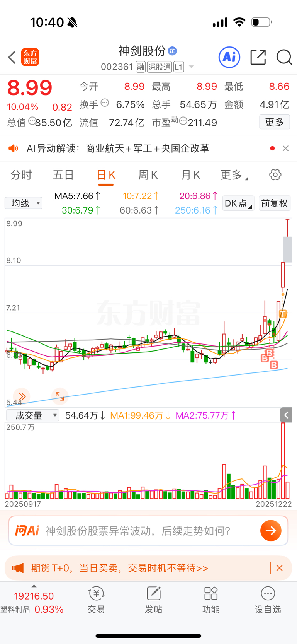Tap the 深股通 tag
297x644 pixels.
(x=159, y=67)
